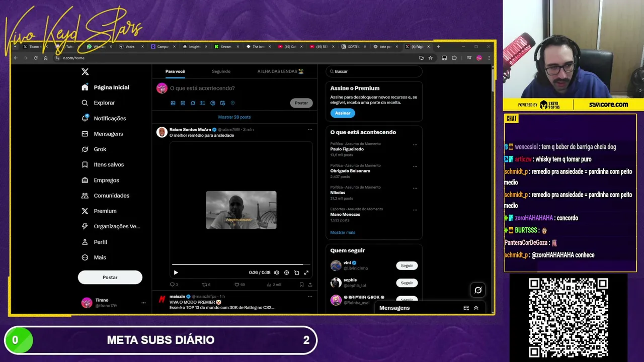Open the floating Grok button

click(478, 290)
